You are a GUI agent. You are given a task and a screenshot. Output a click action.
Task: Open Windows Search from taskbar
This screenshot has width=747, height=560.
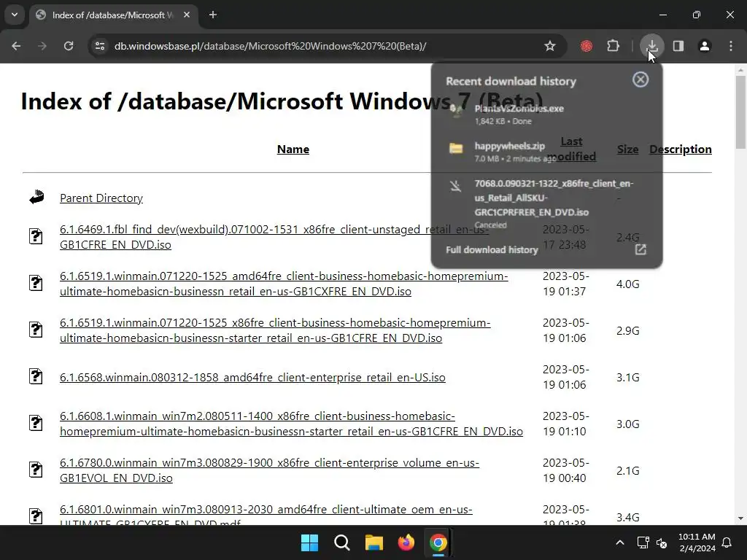(342, 542)
